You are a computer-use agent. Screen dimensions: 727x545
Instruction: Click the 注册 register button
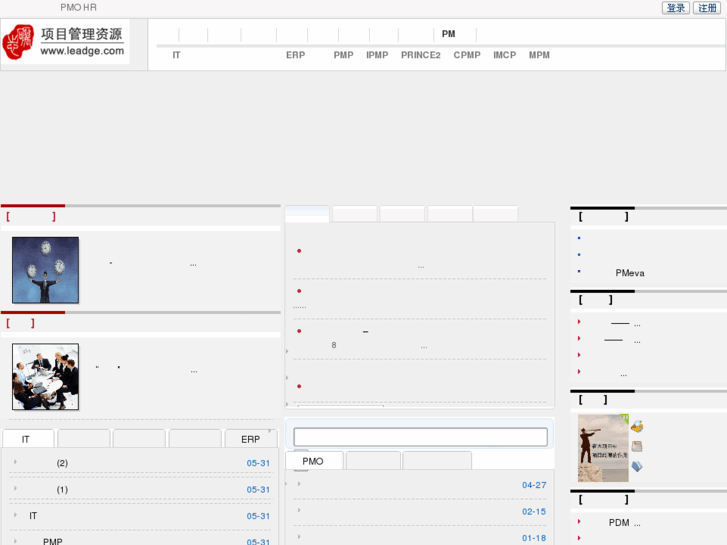pos(707,8)
